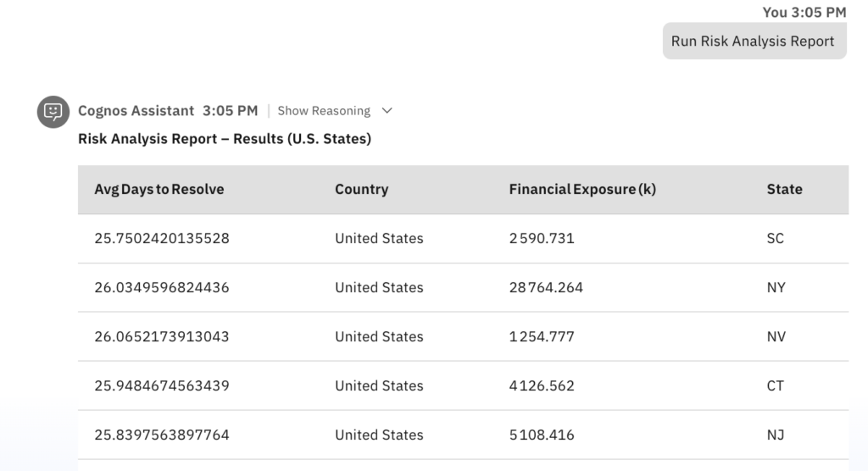868x471 pixels.
Task: Click the NY state cell
Action: tap(776, 288)
